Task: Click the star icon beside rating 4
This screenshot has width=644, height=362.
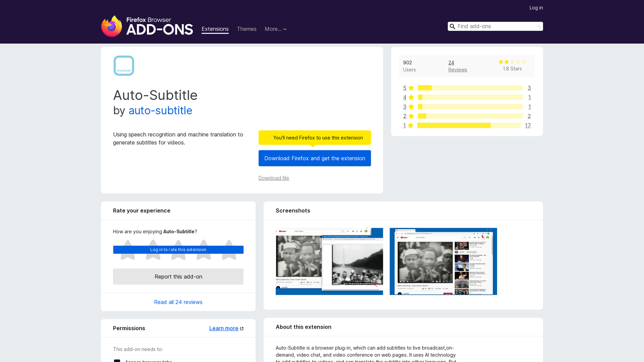Action: [x=411, y=97]
